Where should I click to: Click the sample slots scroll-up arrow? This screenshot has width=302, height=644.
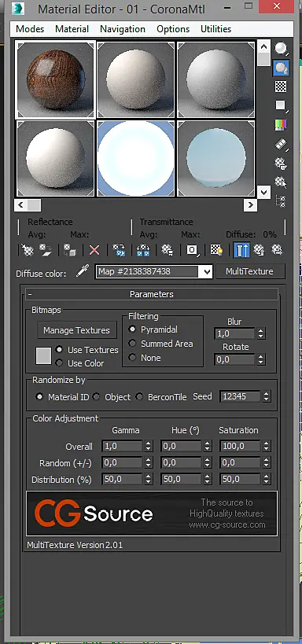(263, 46)
